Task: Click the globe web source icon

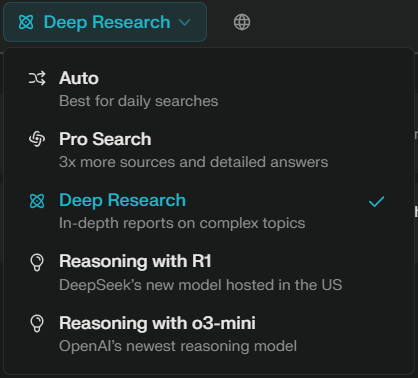Action: 242,22
